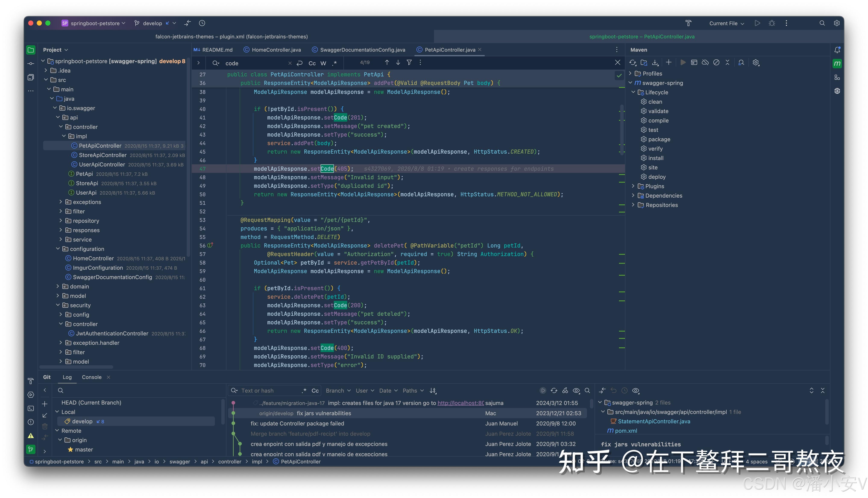Click Project tree horizontal scrollbar
Viewport: 868px width, 498px height.
click(76, 367)
